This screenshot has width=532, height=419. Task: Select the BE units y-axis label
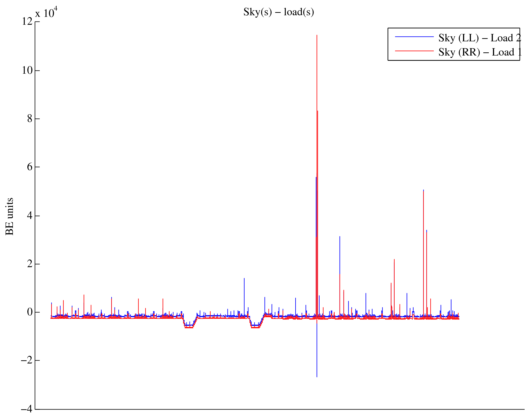pos(9,216)
